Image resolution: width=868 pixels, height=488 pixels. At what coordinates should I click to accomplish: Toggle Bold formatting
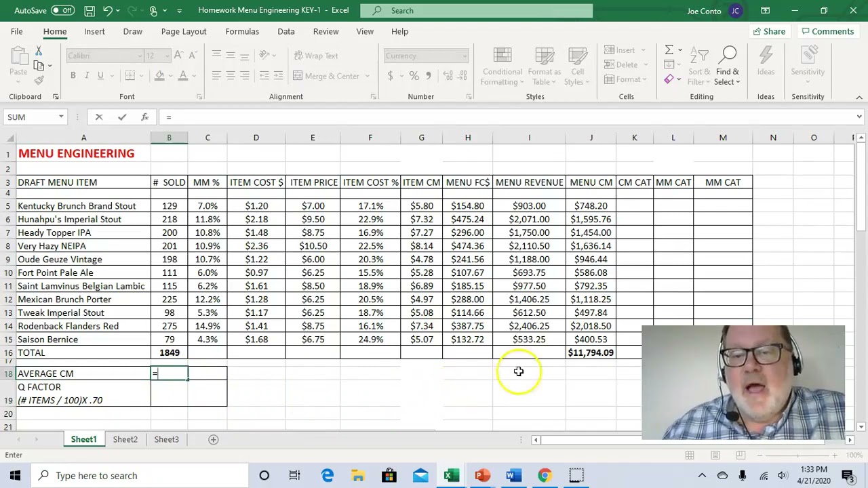point(73,76)
